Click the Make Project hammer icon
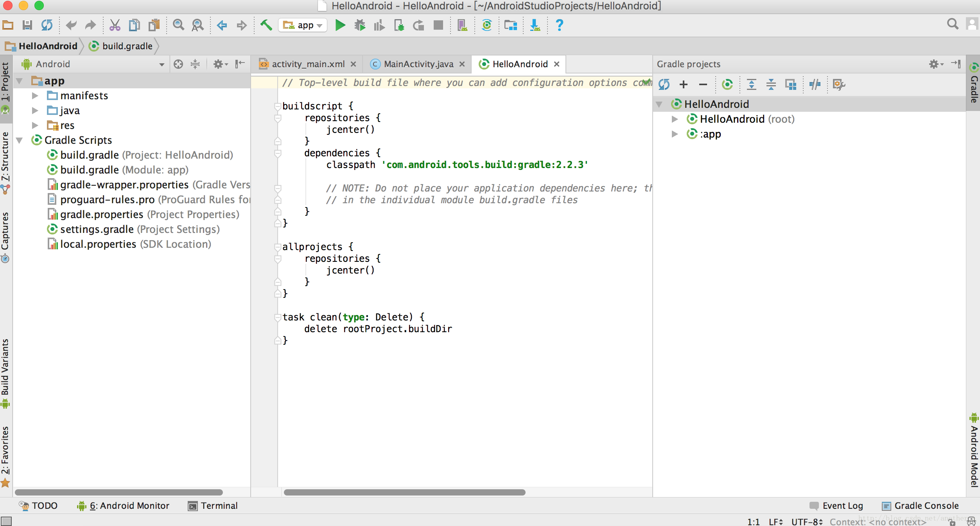The width and height of the screenshot is (980, 526). pos(266,25)
